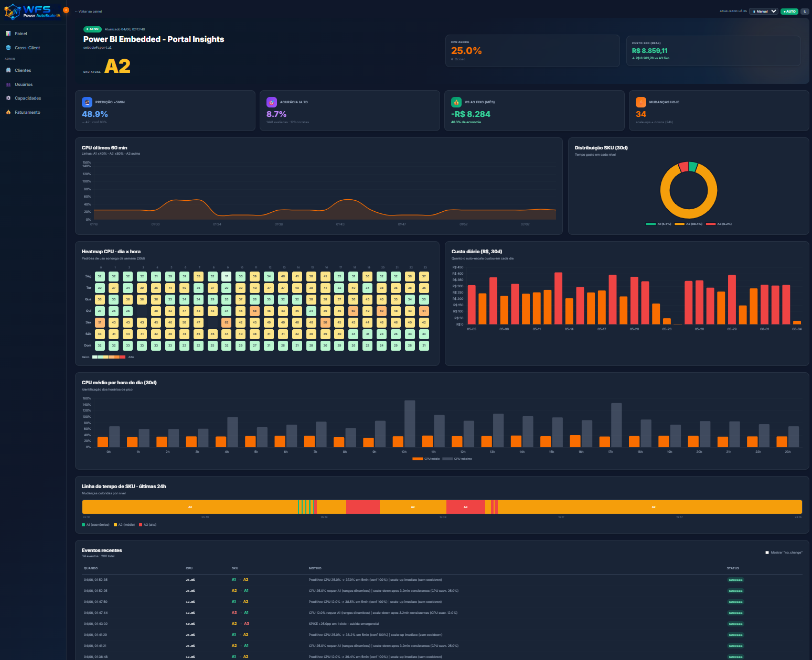Click the event row dated 04/06, 01:52:35
Screen dimensions: 812x660
(442, 580)
